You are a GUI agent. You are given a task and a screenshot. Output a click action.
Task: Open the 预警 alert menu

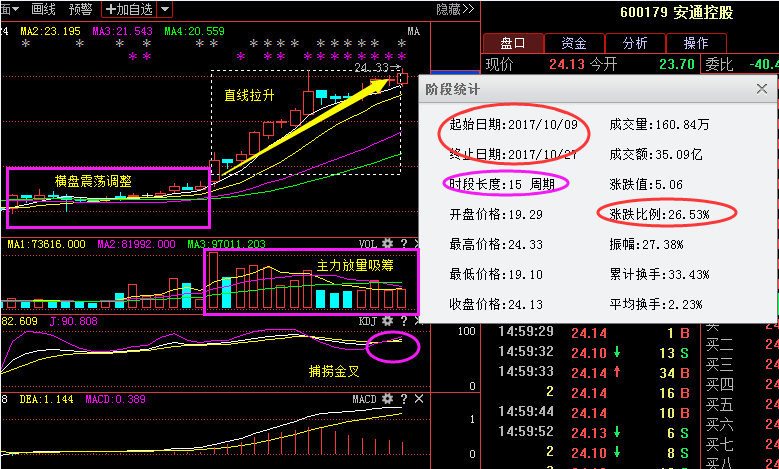click(81, 9)
